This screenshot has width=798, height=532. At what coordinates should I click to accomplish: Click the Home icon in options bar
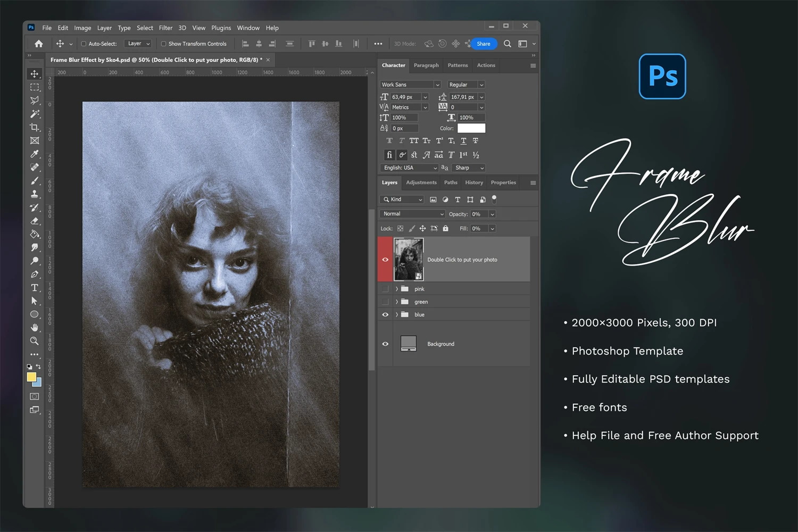39,44
